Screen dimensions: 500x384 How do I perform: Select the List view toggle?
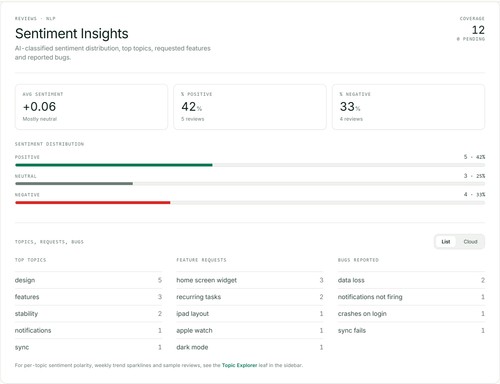446,242
